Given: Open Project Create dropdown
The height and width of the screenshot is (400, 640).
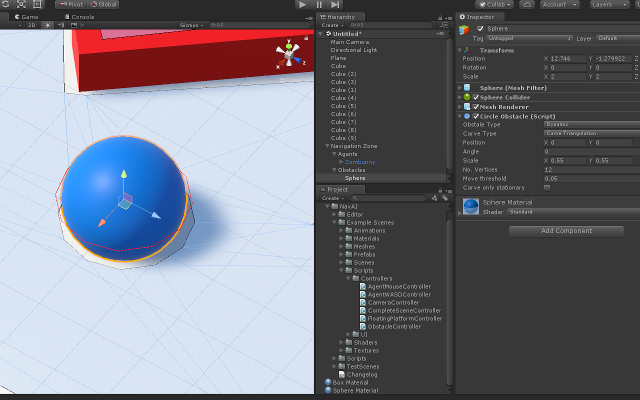Looking at the screenshot, I should point(332,198).
